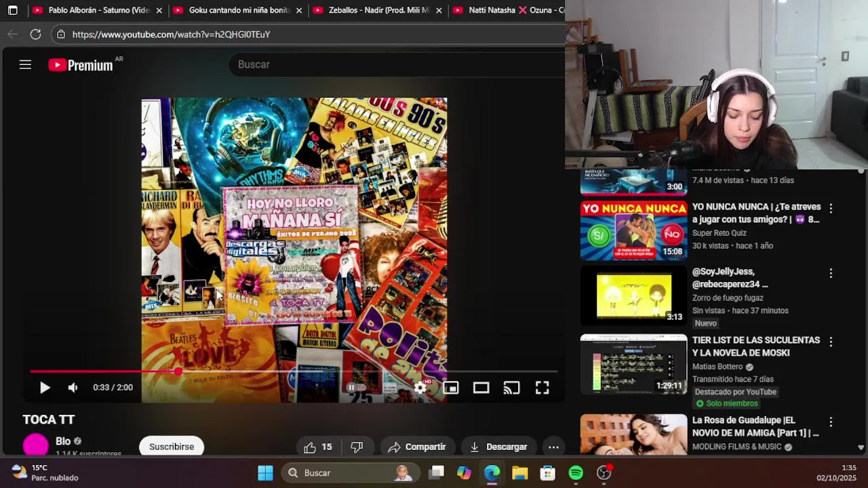Screen dimensions: 868x488
Task: Open options for @SoyJellyJess video
Action: click(x=831, y=273)
